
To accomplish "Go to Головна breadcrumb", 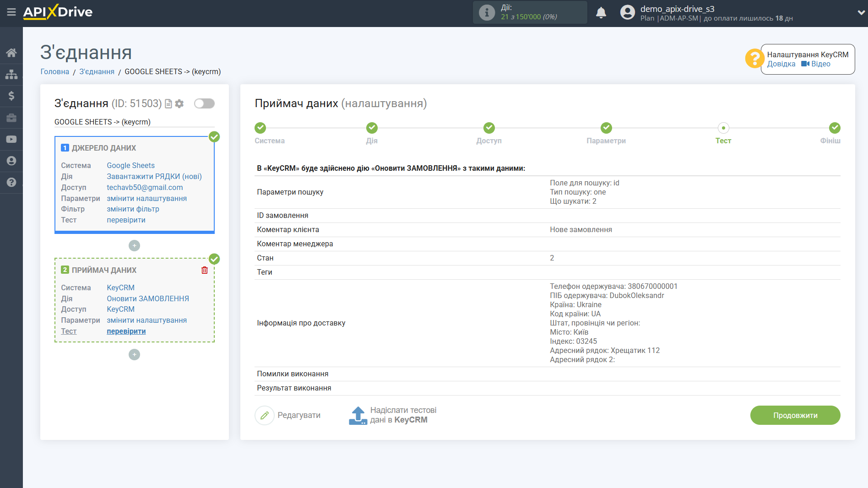I will [55, 71].
